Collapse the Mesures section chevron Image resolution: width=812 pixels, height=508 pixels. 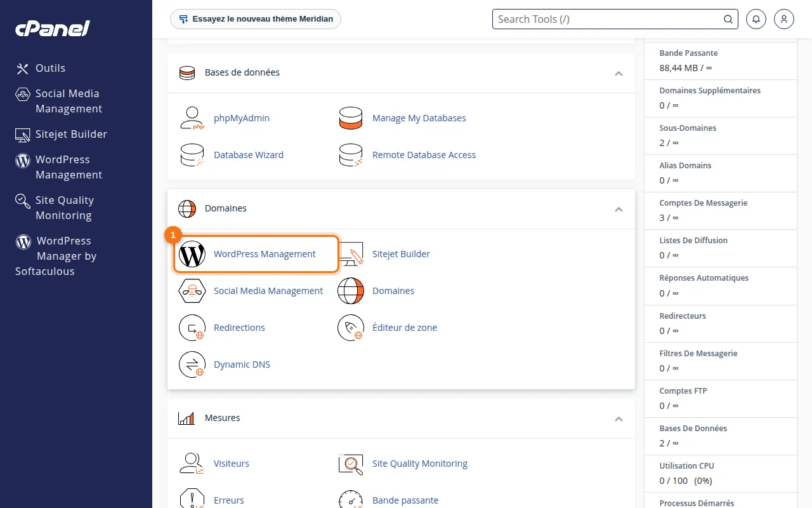(x=619, y=419)
